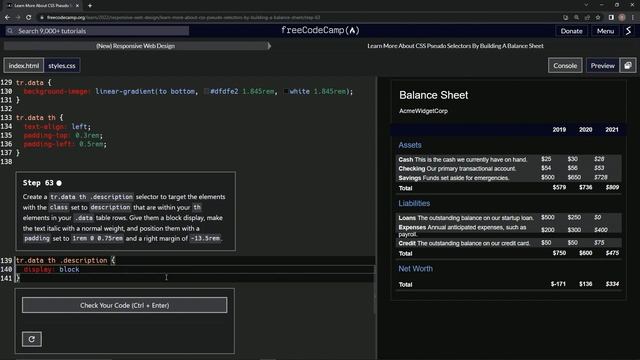Click the reset code icon button
This screenshot has width=640, height=360.
click(x=32, y=339)
